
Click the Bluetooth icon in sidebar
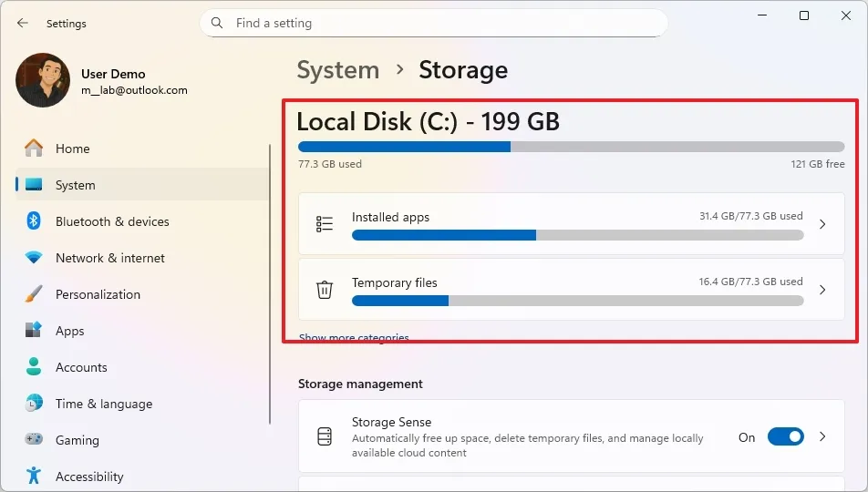(34, 221)
